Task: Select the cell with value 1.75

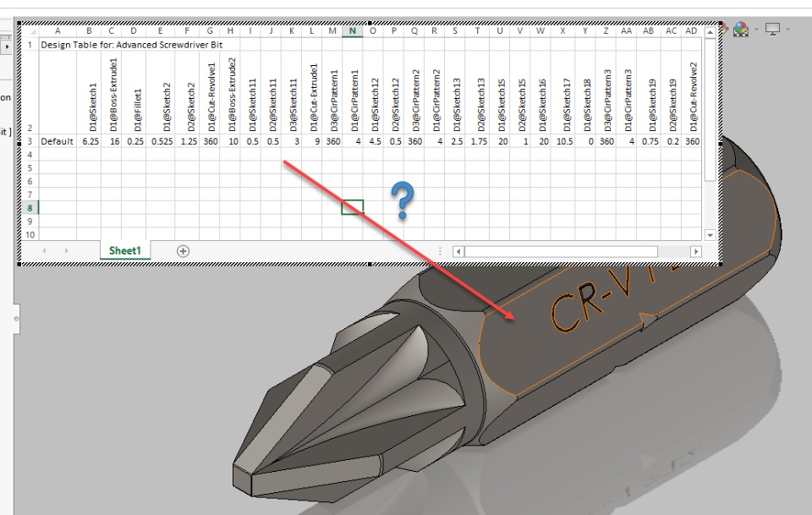Action: (477, 141)
